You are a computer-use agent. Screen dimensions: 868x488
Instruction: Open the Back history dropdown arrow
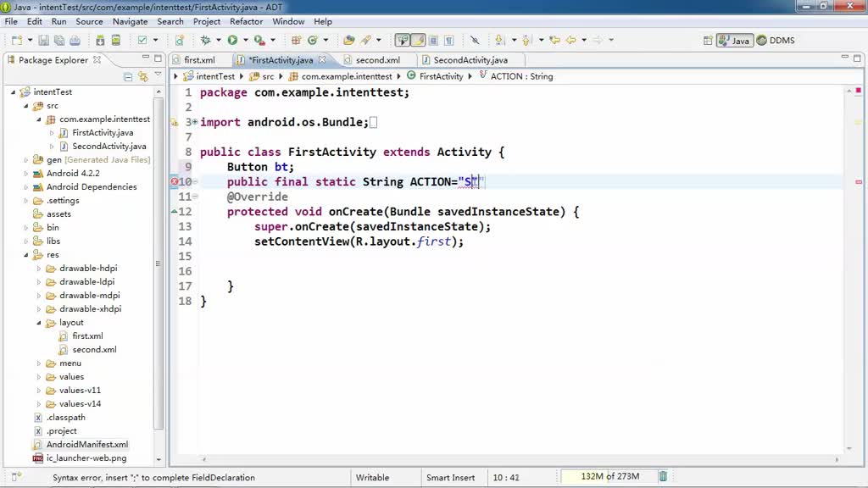584,41
